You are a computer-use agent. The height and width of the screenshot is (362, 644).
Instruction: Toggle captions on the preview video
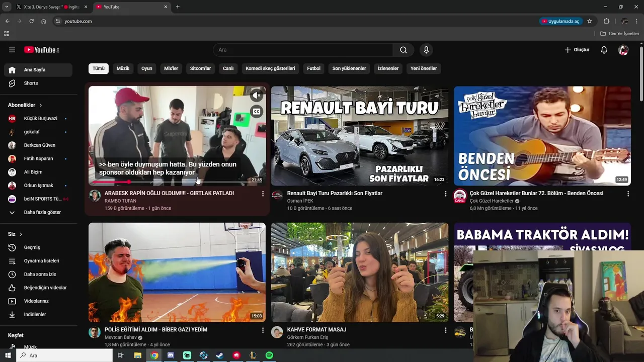click(x=257, y=112)
